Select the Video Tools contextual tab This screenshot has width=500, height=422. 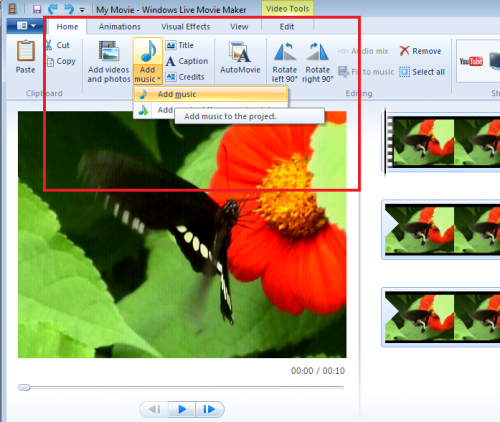point(287,9)
